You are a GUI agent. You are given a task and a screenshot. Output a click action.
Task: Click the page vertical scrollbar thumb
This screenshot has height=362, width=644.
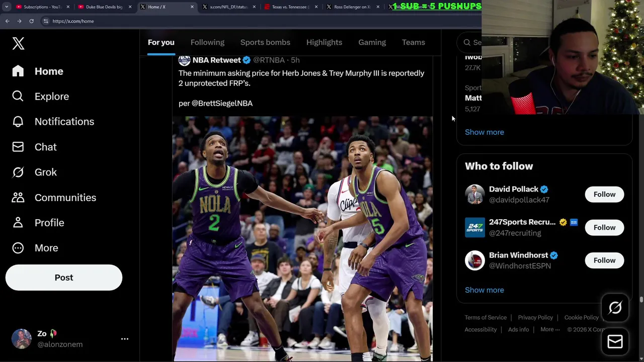[641, 300]
